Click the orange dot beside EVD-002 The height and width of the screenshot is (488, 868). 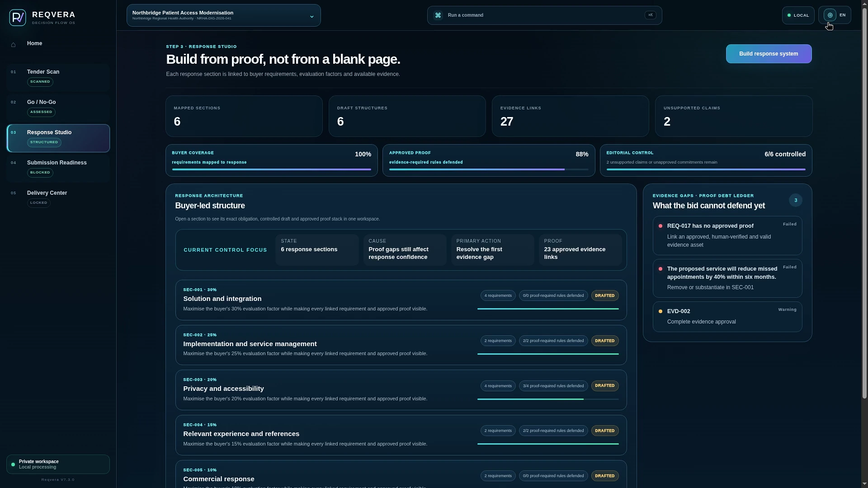click(x=660, y=311)
